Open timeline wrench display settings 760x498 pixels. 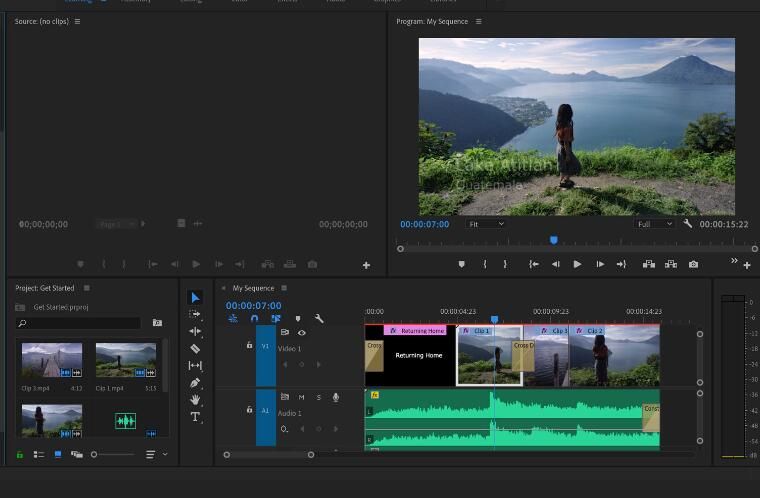(x=319, y=319)
